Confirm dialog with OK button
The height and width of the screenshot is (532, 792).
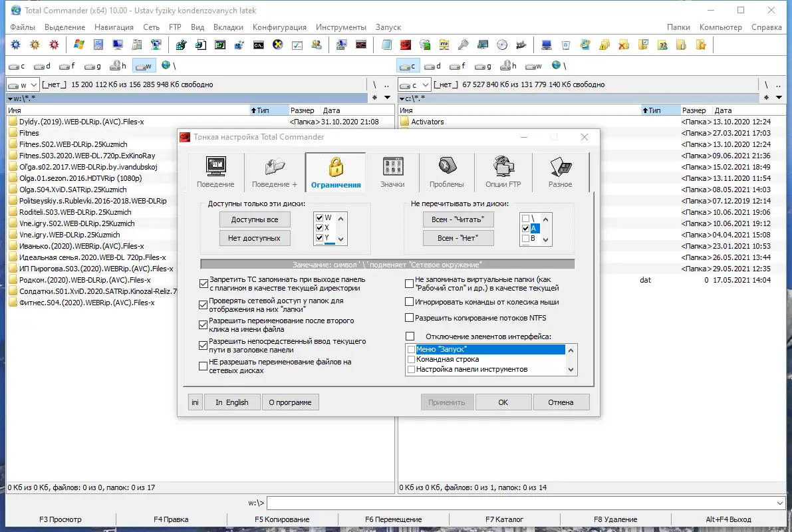(x=503, y=402)
